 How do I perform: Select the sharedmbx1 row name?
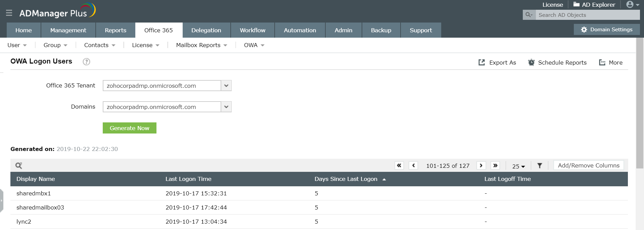point(34,193)
